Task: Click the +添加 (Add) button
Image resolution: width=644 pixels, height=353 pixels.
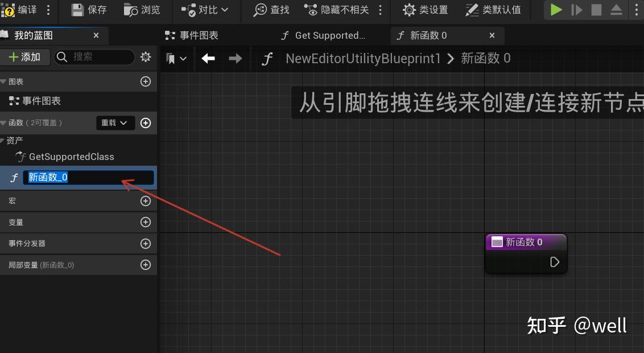Action: coord(26,57)
